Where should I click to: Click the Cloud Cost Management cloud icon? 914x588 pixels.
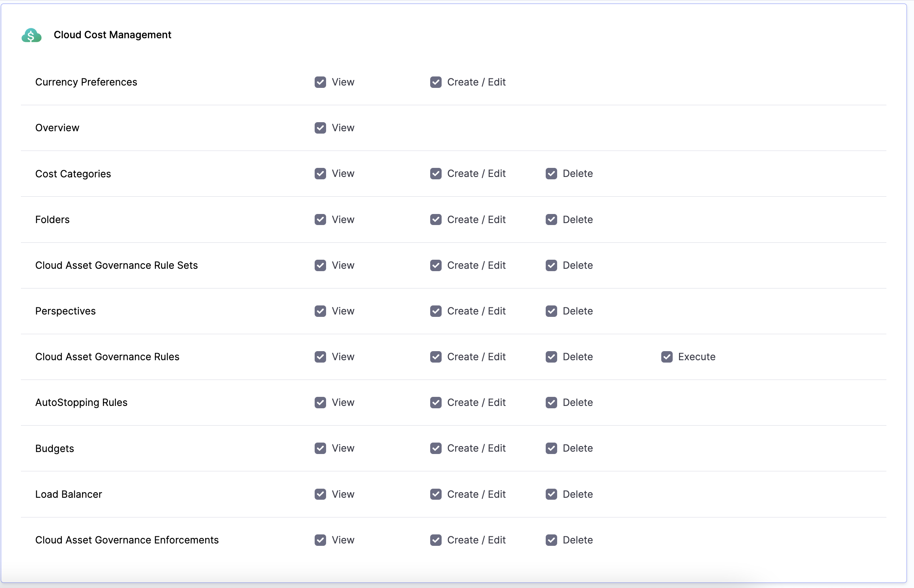pos(31,35)
